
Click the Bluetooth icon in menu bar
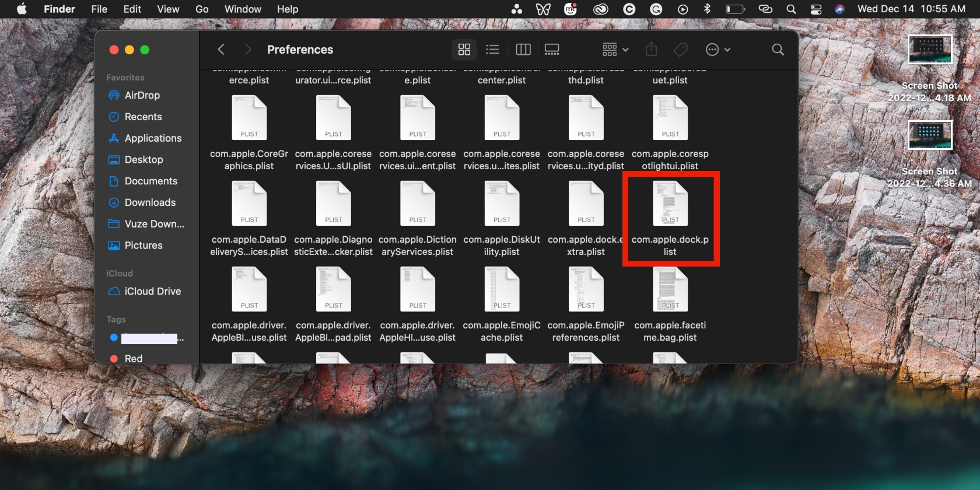pyautogui.click(x=707, y=9)
